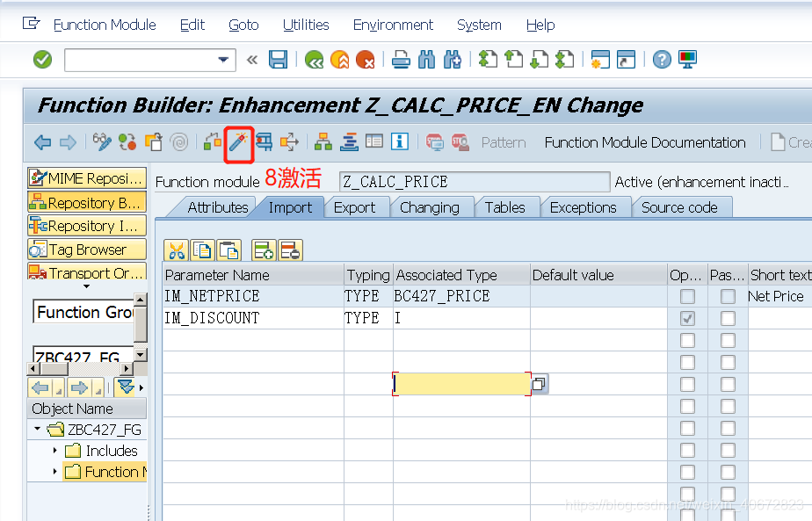Click the Display/Change pencil-glasses icon
The height and width of the screenshot is (521, 812).
click(102, 142)
